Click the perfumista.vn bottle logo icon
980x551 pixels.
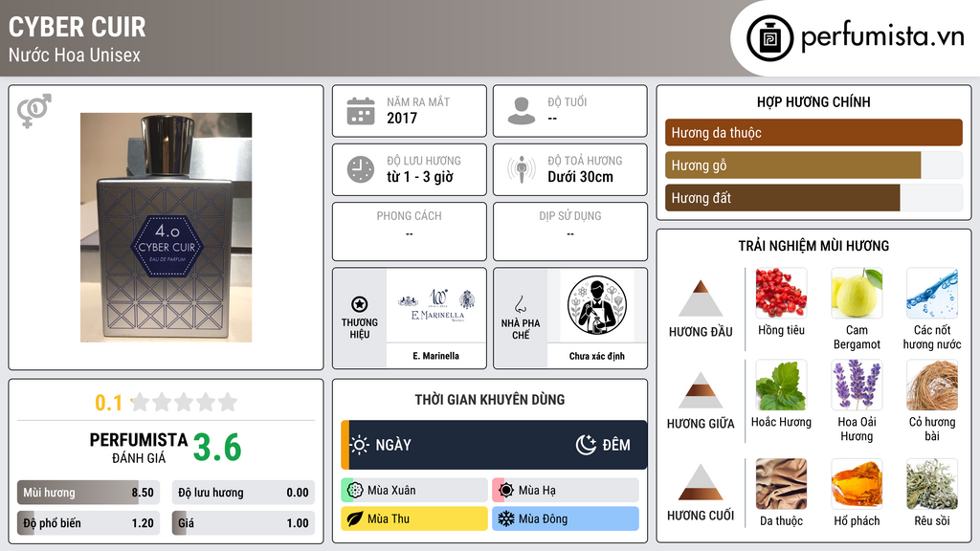(769, 38)
